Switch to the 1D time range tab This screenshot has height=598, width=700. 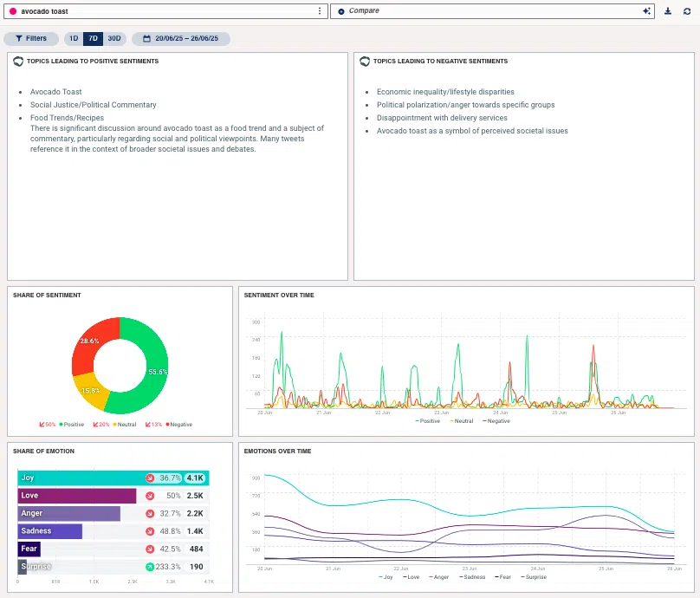(x=74, y=38)
